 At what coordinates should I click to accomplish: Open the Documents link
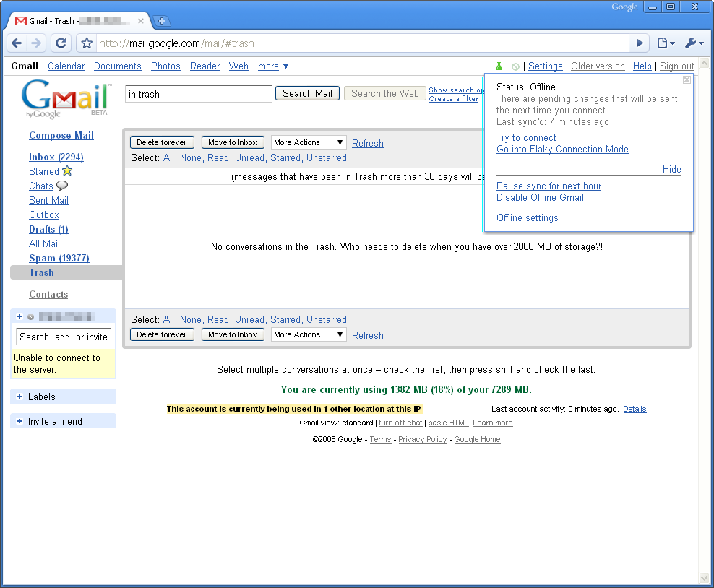118,66
